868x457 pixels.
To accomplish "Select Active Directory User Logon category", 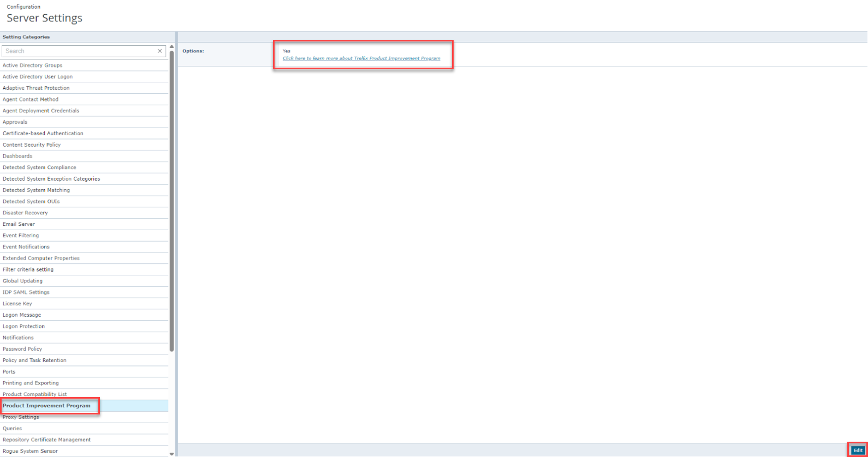I will [84, 77].
